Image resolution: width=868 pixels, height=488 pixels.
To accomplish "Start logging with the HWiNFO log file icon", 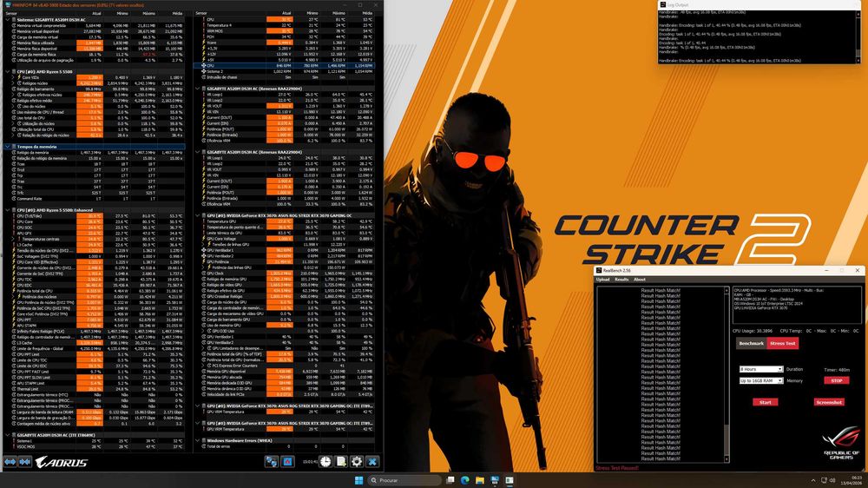I will point(341,461).
